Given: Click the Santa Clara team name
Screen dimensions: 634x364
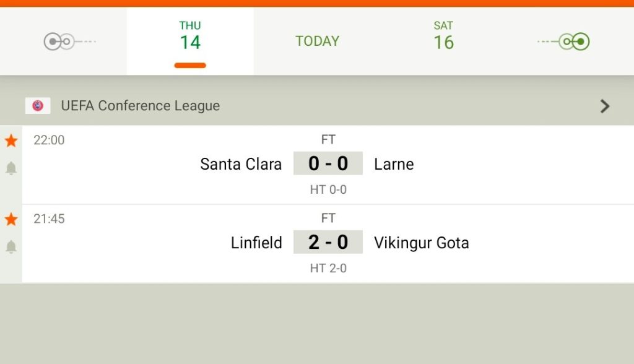Looking at the screenshot, I should click(x=241, y=164).
